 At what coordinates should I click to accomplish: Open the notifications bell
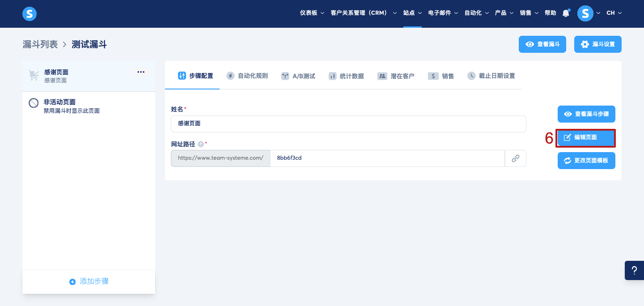point(566,13)
